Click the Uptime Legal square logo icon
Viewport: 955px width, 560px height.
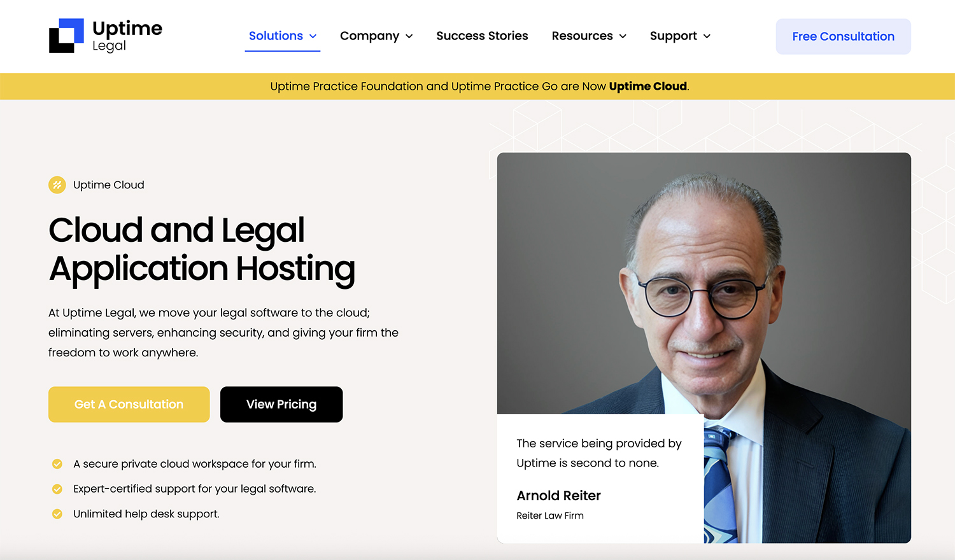pos(66,36)
